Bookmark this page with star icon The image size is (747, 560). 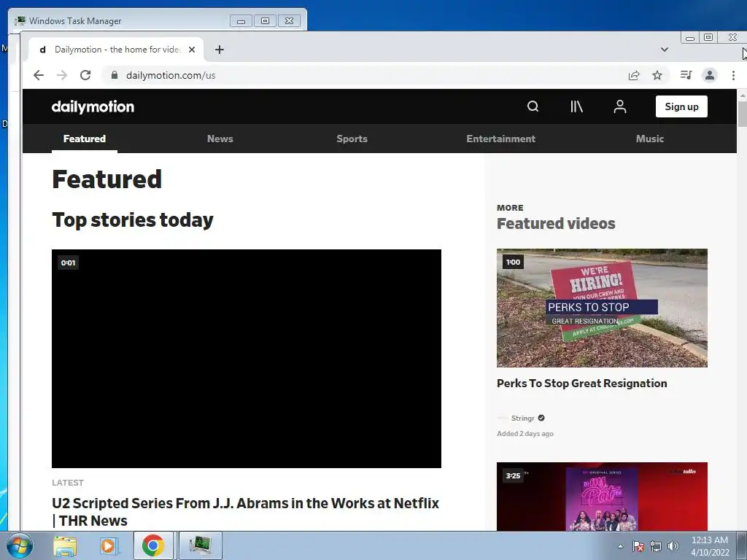click(x=657, y=75)
